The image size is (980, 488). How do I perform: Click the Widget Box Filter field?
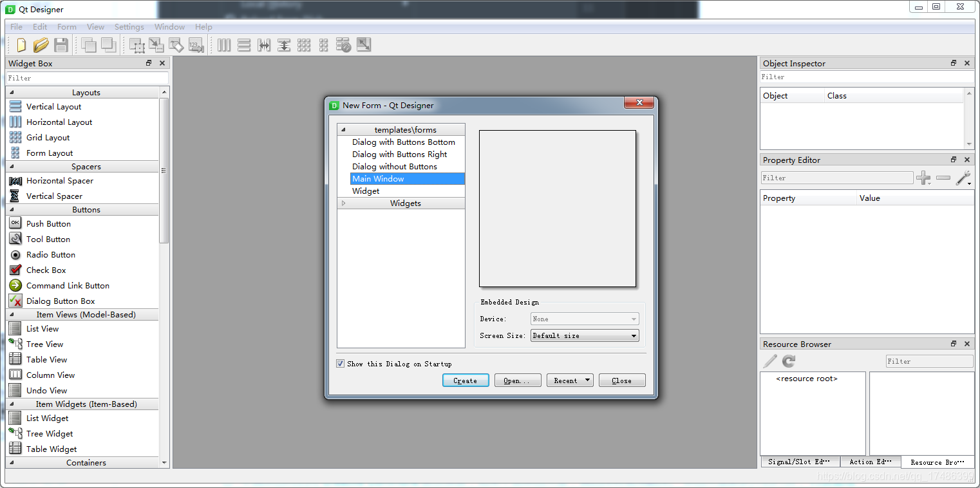coord(87,78)
